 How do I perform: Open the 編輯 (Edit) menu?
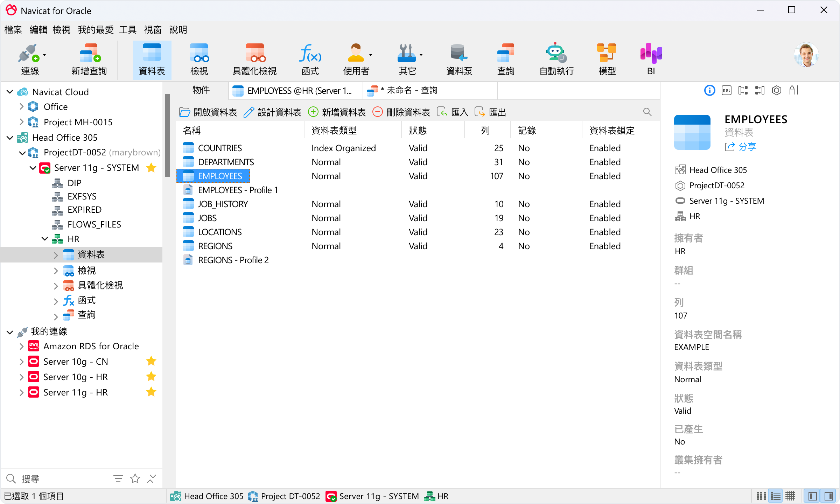click(x=38, y=30)
